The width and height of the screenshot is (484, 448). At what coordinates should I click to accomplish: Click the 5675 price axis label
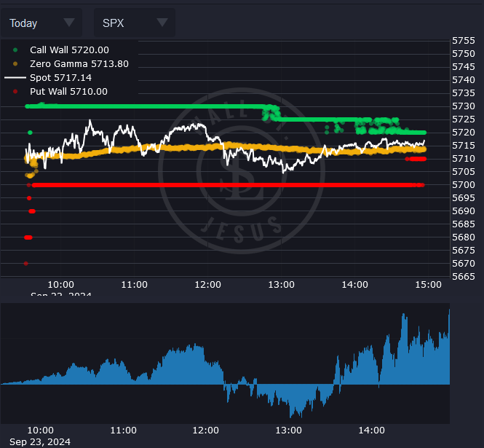point(464,251)
